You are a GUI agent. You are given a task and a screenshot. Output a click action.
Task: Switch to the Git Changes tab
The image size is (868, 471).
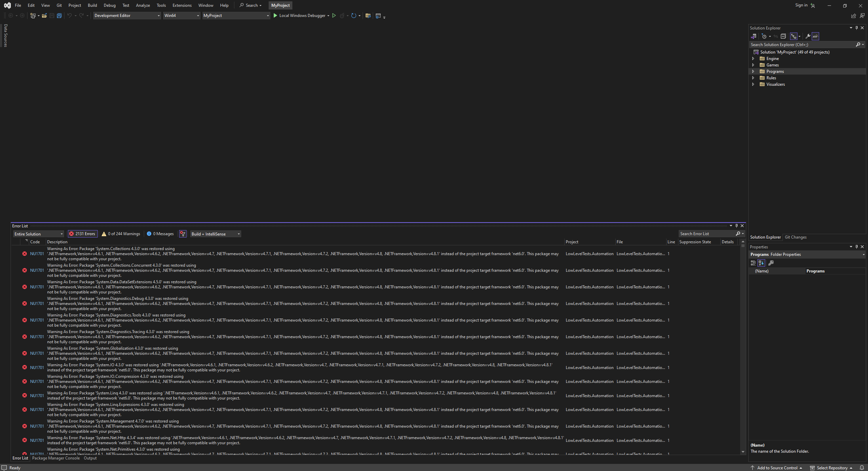tap(795, 237)
